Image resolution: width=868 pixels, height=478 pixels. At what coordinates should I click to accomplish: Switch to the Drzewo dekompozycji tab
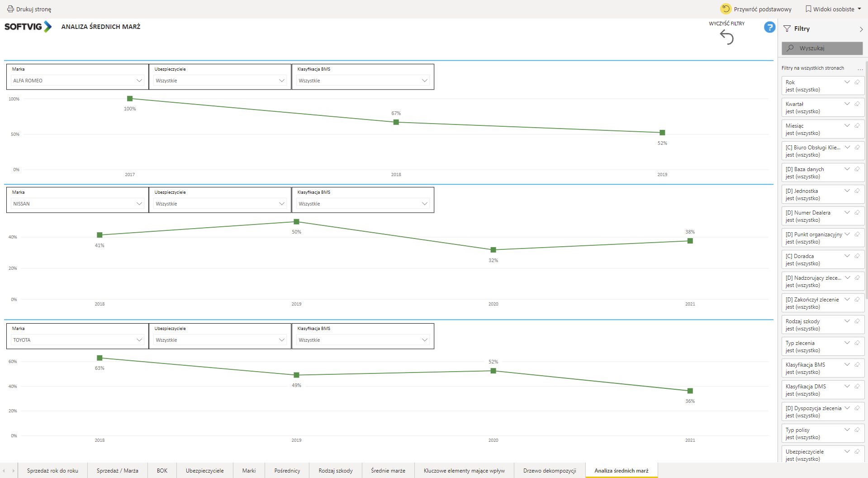(550, 471)
